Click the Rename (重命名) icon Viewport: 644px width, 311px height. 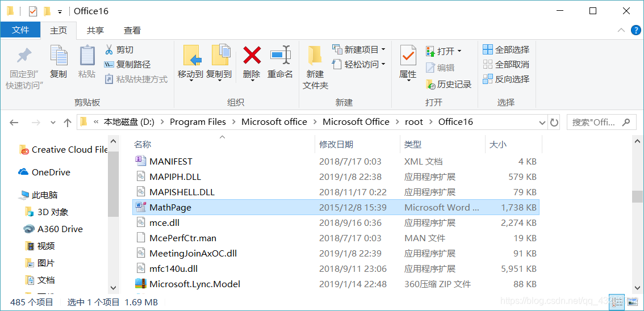(x=280, y=54)
